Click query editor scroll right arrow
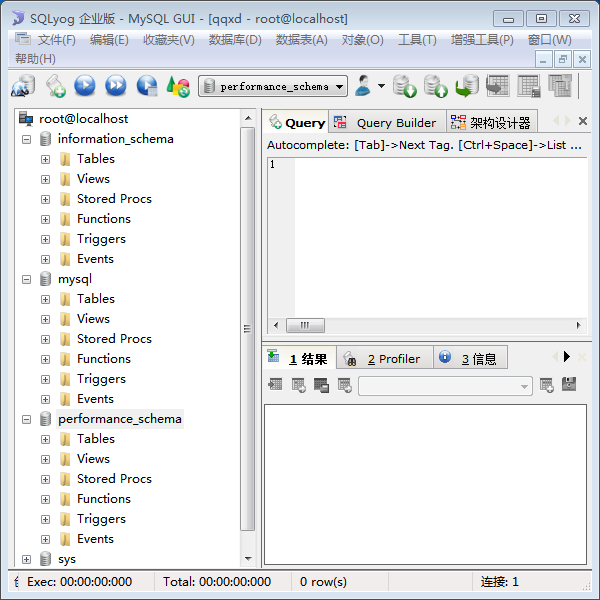Image resolution: width=600 pixels, height=600 pixels. click(579, 326)
